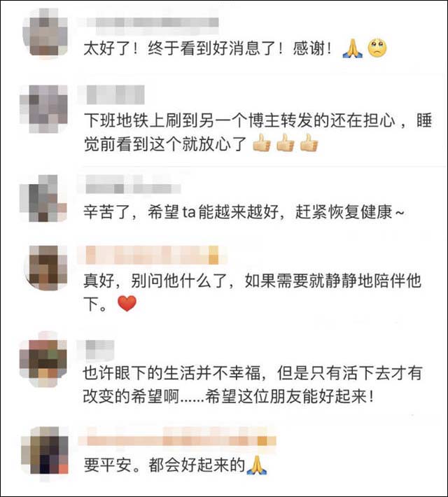Open username above subway comment
448x497 pixels.
coord(111,94)
